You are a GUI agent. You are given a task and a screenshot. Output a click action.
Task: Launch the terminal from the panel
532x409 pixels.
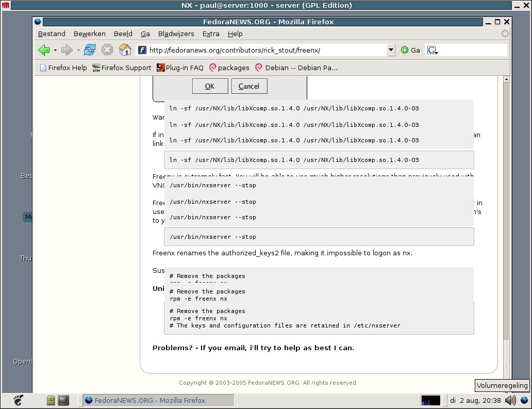pyautogui.click(x=63, y=401)
